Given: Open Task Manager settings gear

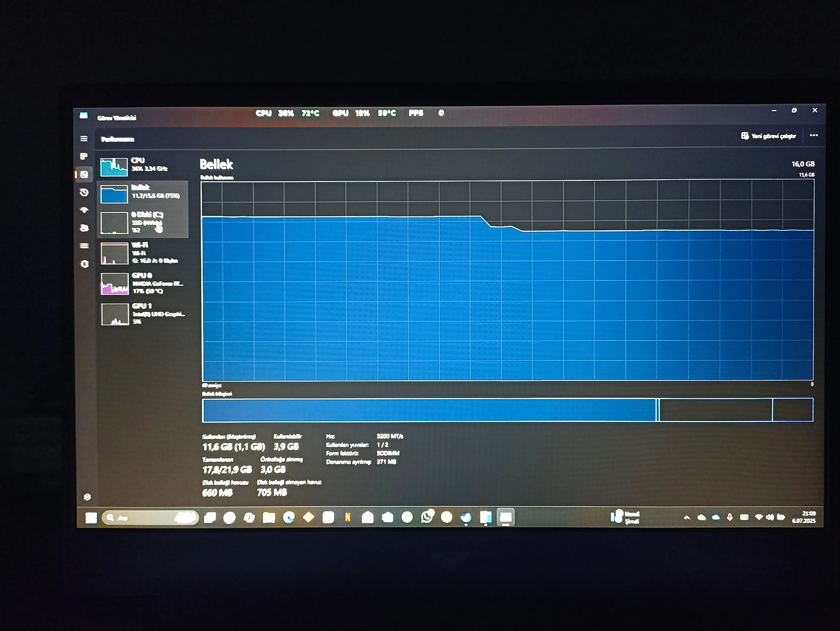Looking at the screenshot, I should (87, 497).
